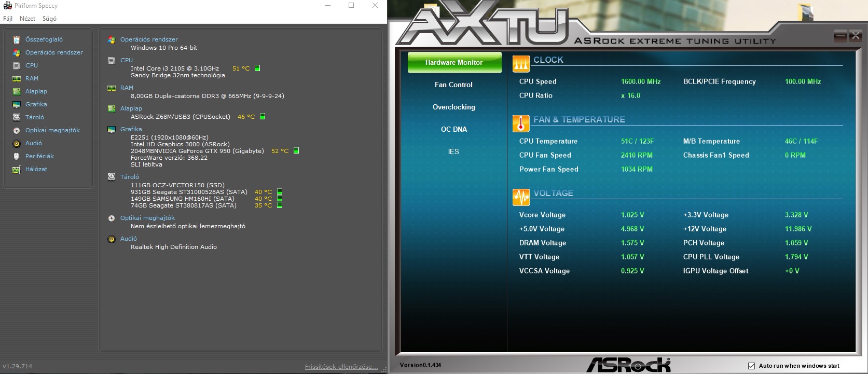Switch to Hardware Monitor tab in AXTU

pos(454,62)
